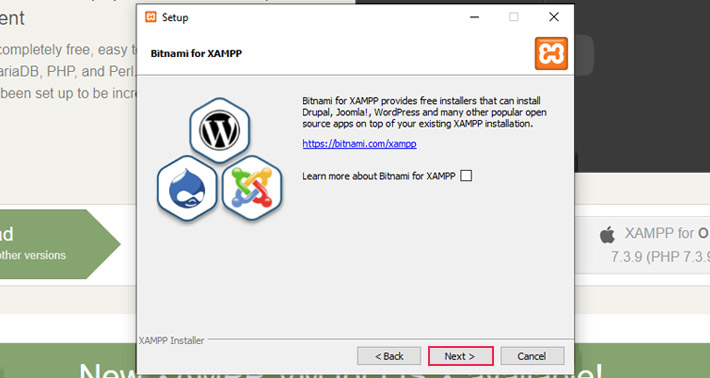Click the XAMPP for OS X text on the webpage

coord(667,233)
